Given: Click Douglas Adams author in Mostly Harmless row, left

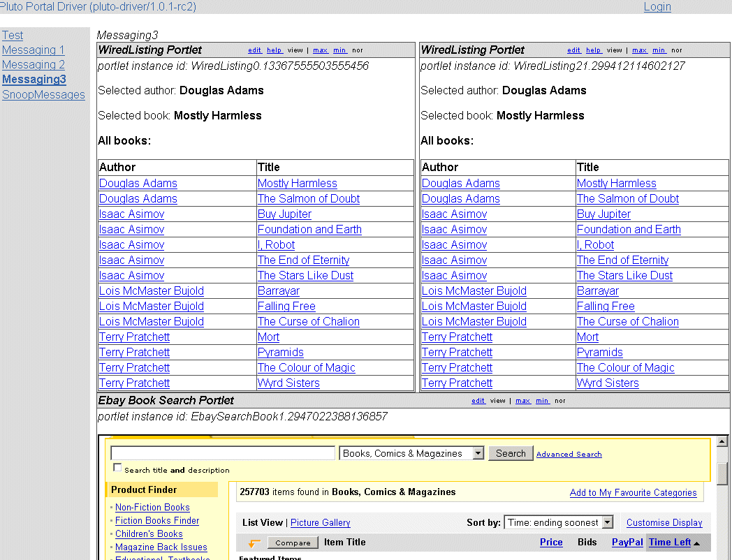Looking at the screenshot, I should coord(138,184).
